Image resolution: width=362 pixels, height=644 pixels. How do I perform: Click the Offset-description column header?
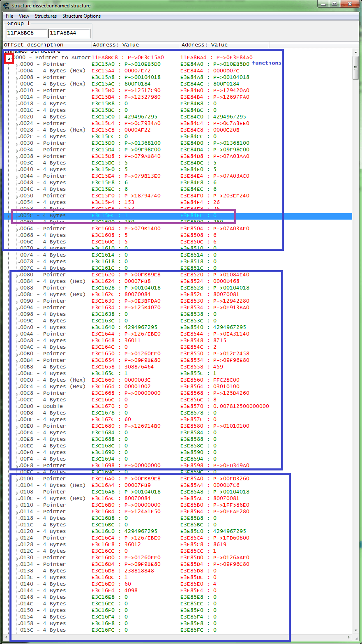coord(35,44)
